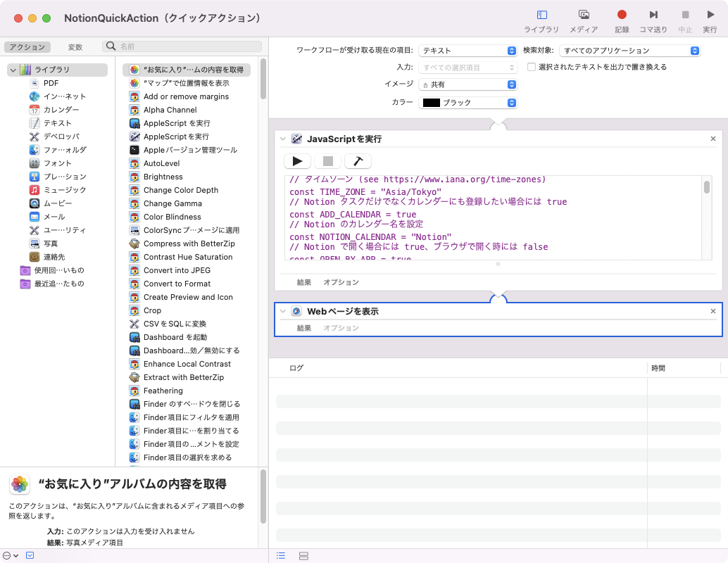The height and width of the screenshot is (563, 728).
Task: Open the ワークフローが受け取る現在の項目 dropdown
Action: click(467, 50)
